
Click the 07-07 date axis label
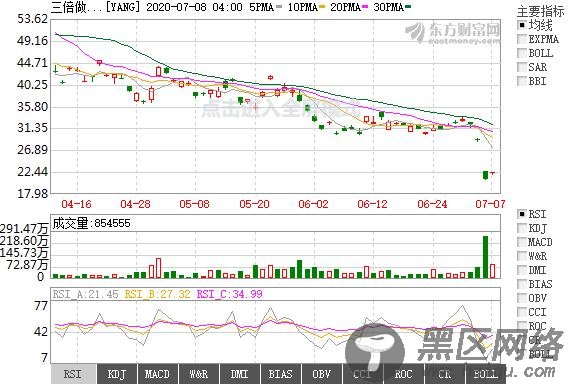tap(491, 204)
